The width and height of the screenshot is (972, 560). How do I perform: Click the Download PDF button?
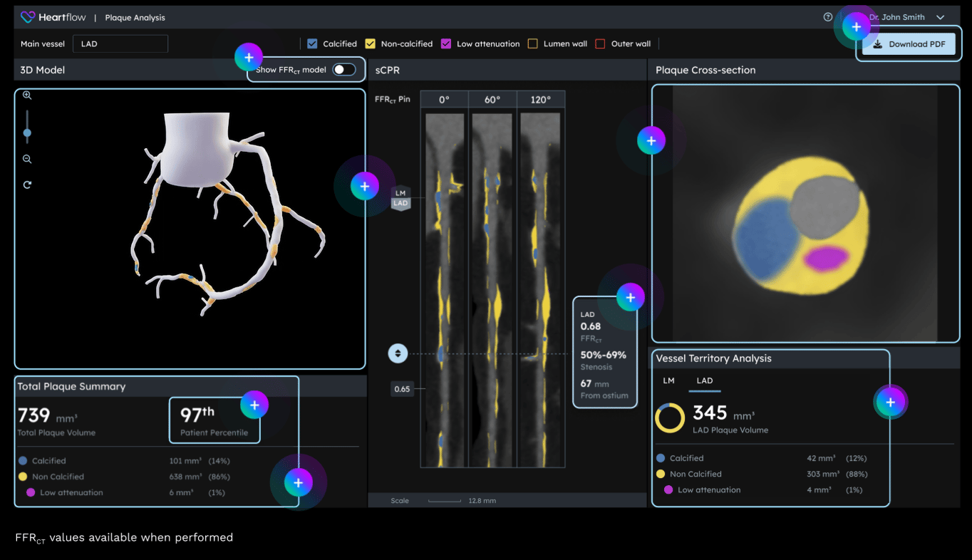908,44
